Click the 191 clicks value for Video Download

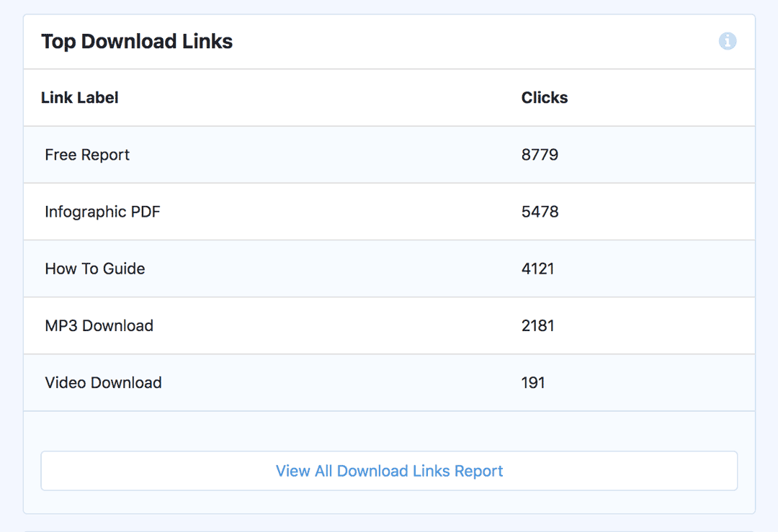tap(535, 382)
